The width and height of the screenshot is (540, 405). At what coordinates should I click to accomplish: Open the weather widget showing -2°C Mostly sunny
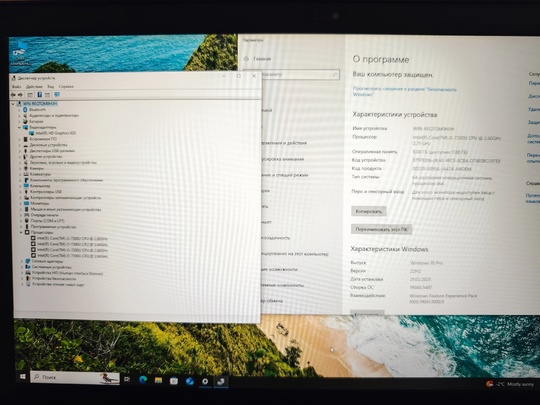coord(510,384)
